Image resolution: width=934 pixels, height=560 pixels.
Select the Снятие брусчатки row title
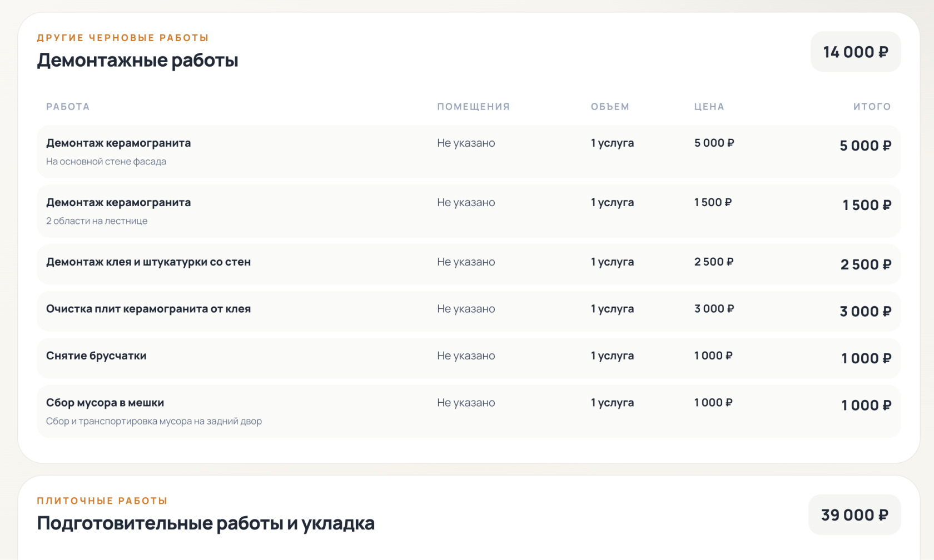point(96,356)
